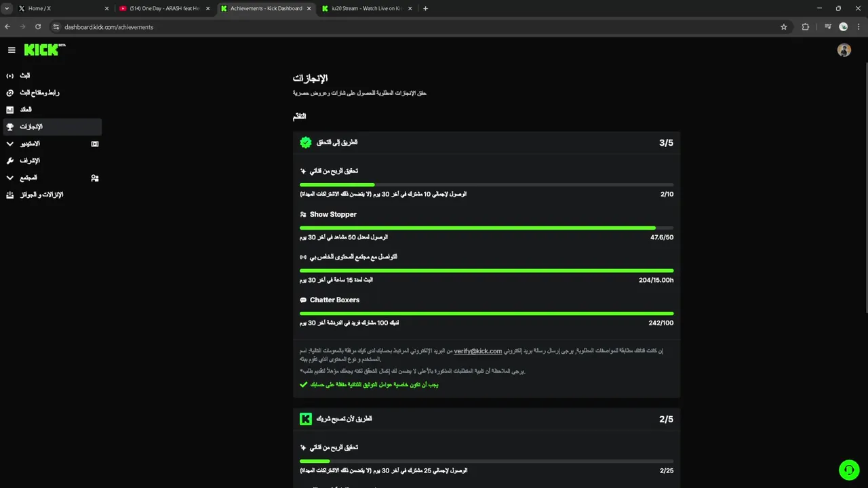Open the moderation wrench icon item

click(x=9, y=161)
